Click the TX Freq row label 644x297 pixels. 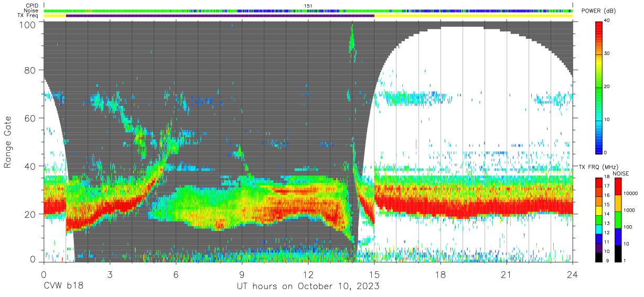pyautogui.click(x=28, y=15)
